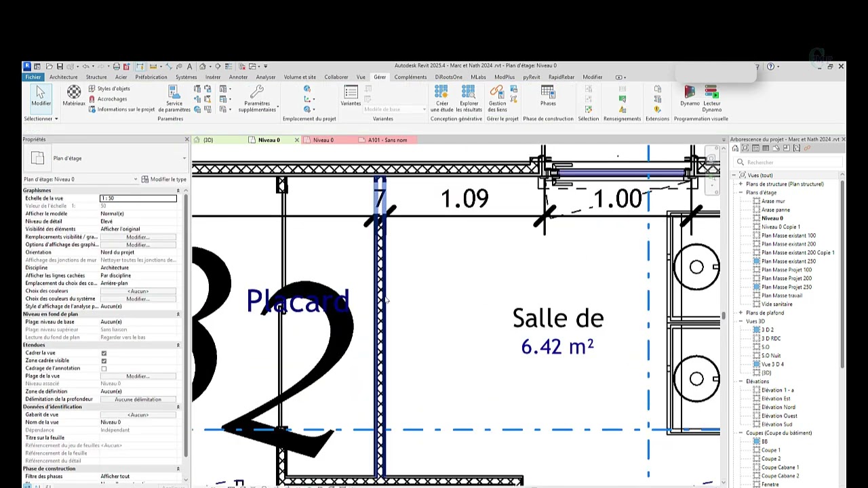Open the Sélectionner dropdown
The image size is (868, 488).
[41, 119]
